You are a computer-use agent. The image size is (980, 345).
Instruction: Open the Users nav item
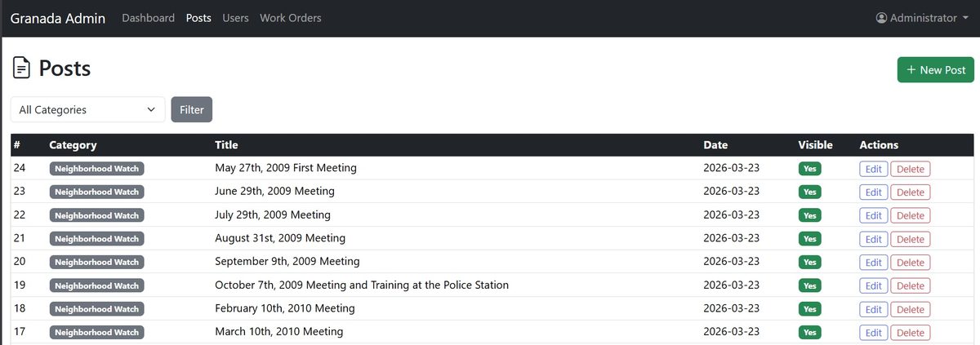click(x=235, y=18)
